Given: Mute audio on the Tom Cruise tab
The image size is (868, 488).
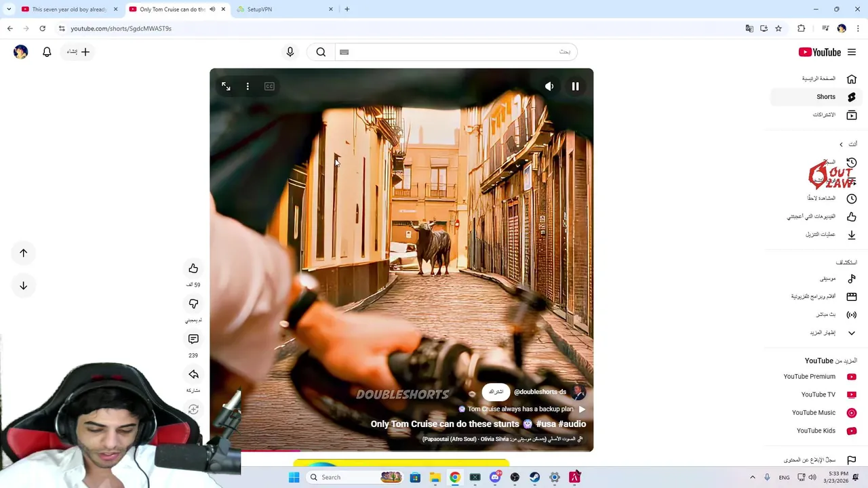Looking at the screenshot, I should click(212, 9).
